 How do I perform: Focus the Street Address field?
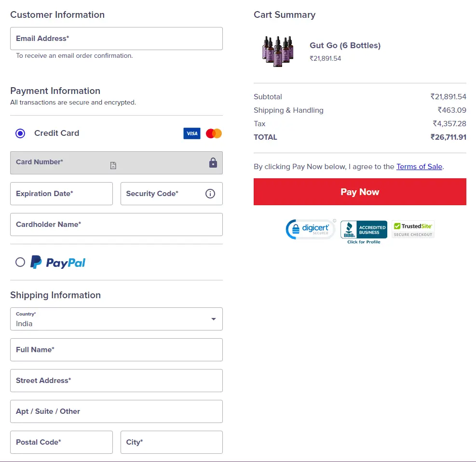[116, 381]
